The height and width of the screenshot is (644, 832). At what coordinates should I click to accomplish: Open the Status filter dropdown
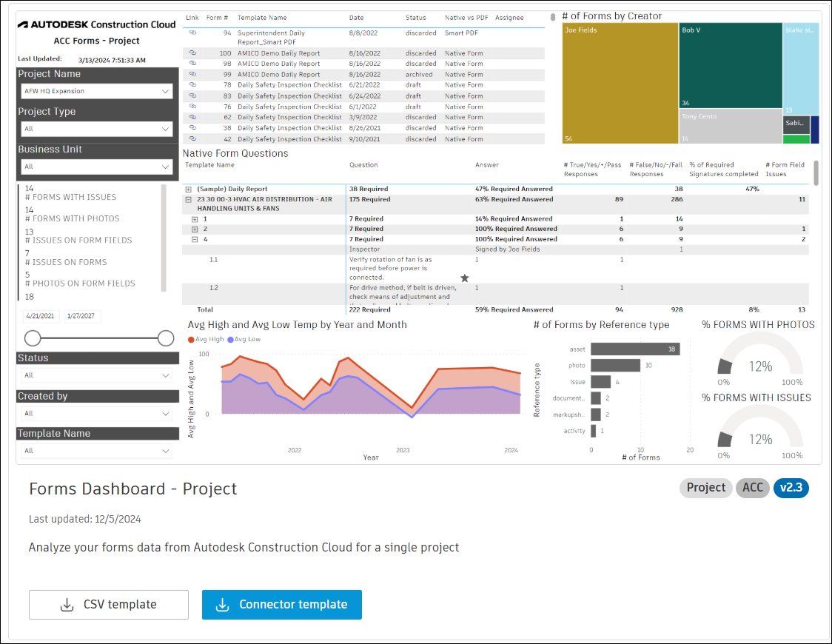pyautogui.click(x=97, y=375)
